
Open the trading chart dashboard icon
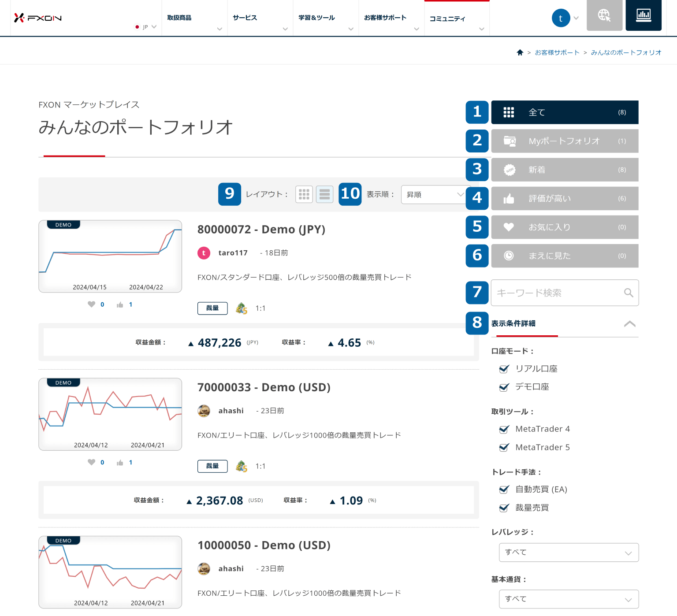[644, 15]
